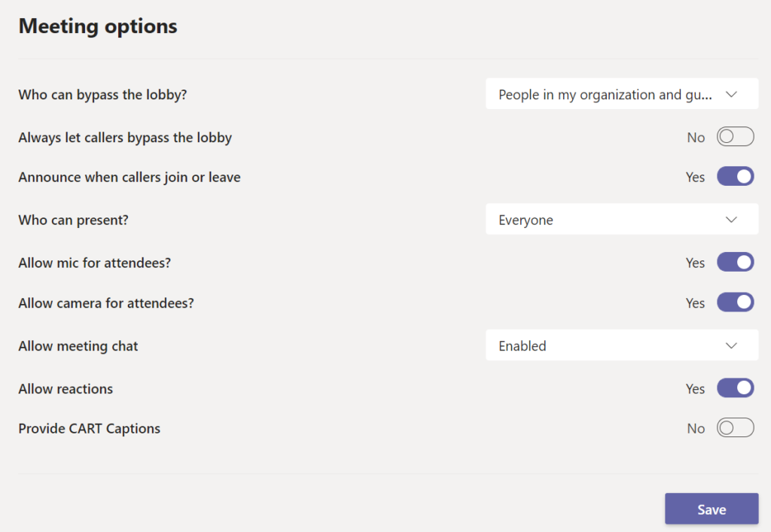
Task: Enable the Provide CART Captions switch
Action: pyautogui.click(x=735, y=428)
